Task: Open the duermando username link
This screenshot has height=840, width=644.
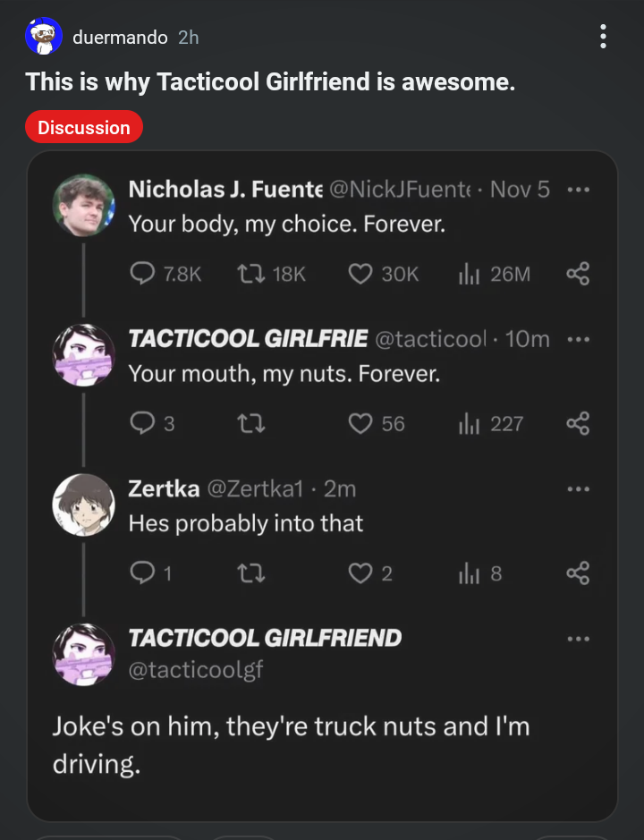Action: [119, 38]
